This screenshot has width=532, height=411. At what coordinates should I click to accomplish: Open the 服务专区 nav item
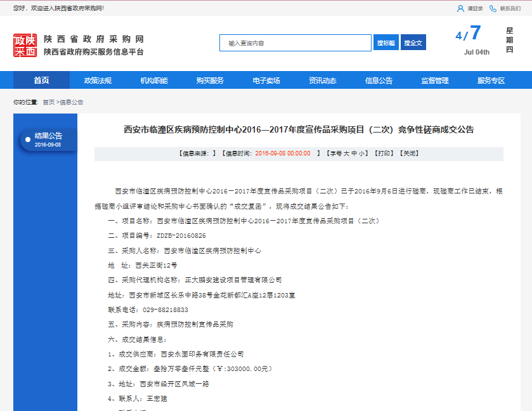pos(491,81)
